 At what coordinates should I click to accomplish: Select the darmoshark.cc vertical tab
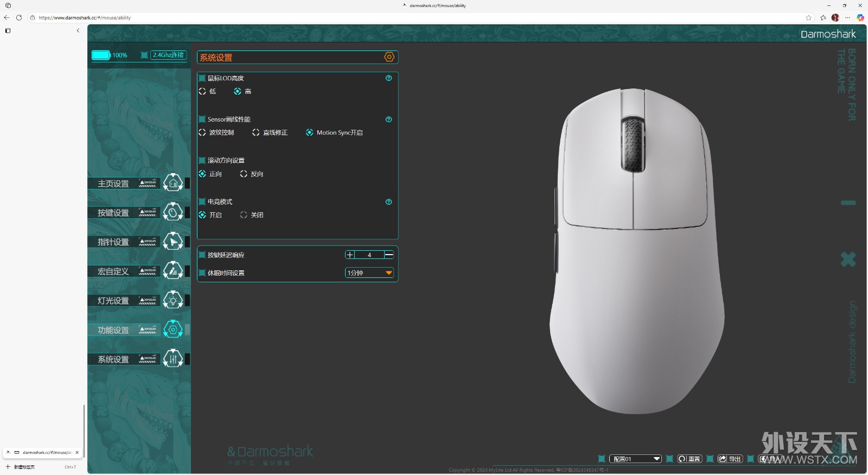[42, 452]
